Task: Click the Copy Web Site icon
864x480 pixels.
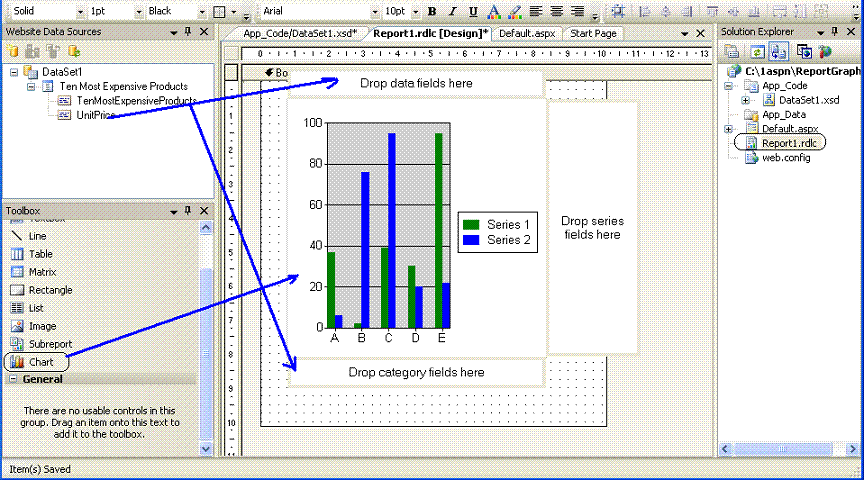Action: pyautogui.click(x=804, y=52)
